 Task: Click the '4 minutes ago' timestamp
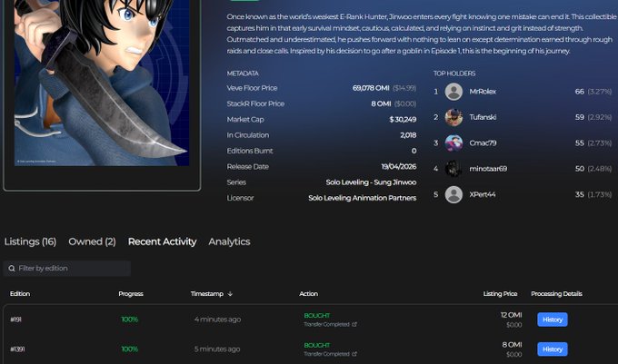coord(217,320)
